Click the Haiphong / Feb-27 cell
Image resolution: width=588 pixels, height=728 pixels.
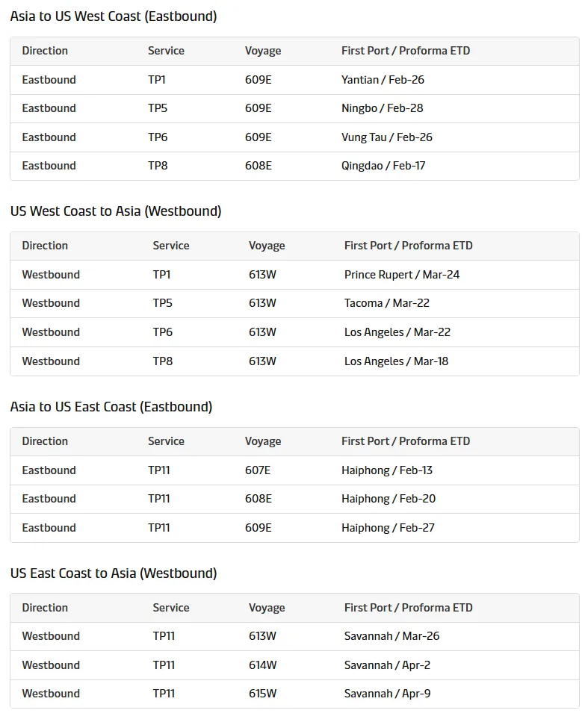click(x=388, y=528)
